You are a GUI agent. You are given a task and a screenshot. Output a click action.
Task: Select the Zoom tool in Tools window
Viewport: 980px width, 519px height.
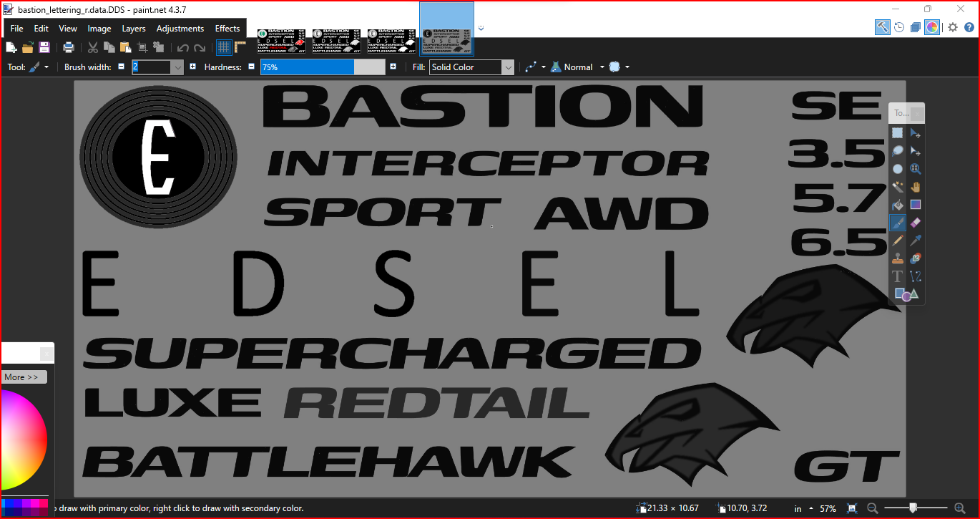[x=916, y=168]
